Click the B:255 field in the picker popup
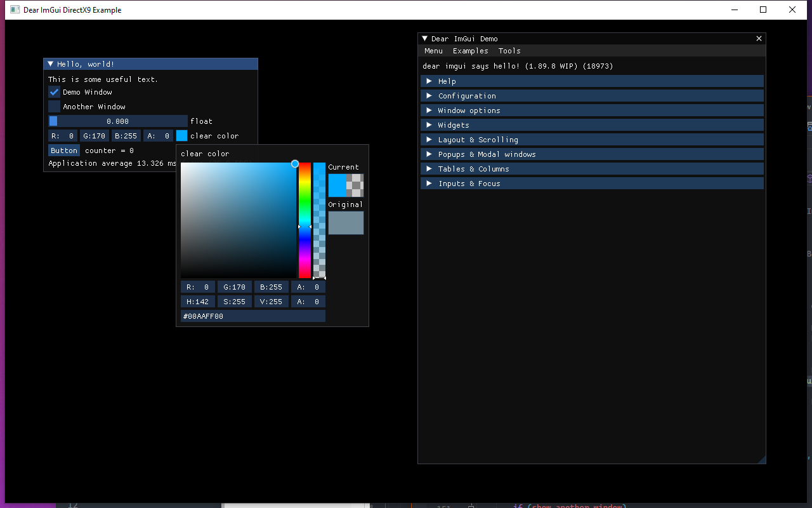 point(272,287)
